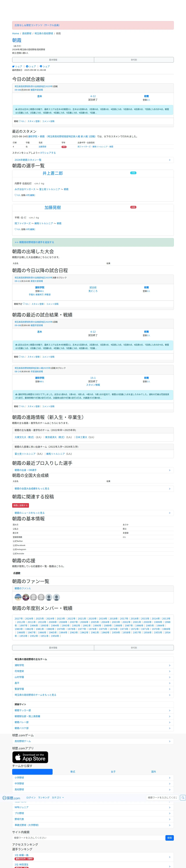The height and width of the screenshot is (868, 186).
Task: Open the 球歴.com logo in navigation bar
Action: (11, 798)
